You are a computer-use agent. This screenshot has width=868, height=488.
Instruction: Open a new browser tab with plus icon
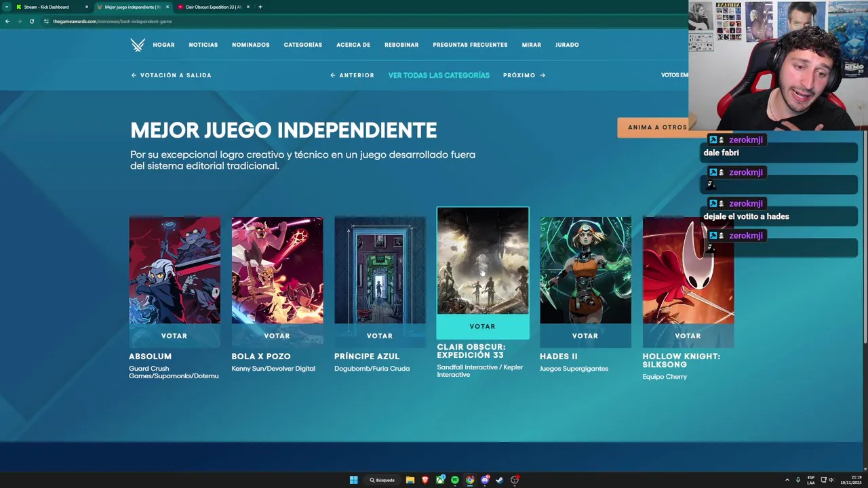pos(260,7)
